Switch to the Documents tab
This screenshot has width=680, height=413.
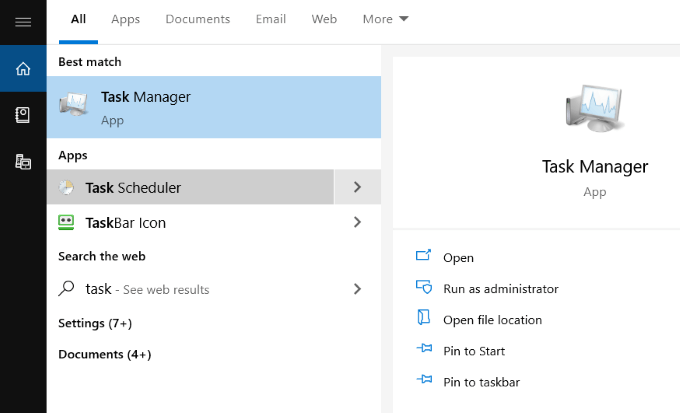point(197,19)
